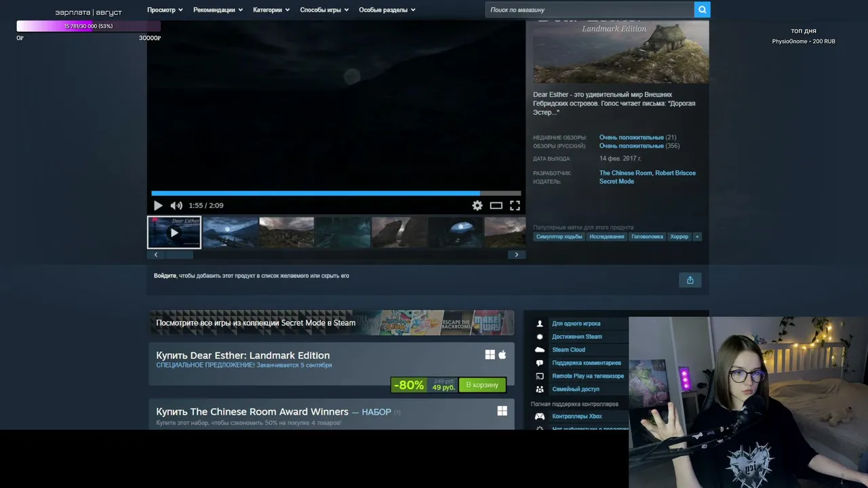Click the Steam Cloud feature link
Screen dimensions: 868x488
(x=568, y=350)
